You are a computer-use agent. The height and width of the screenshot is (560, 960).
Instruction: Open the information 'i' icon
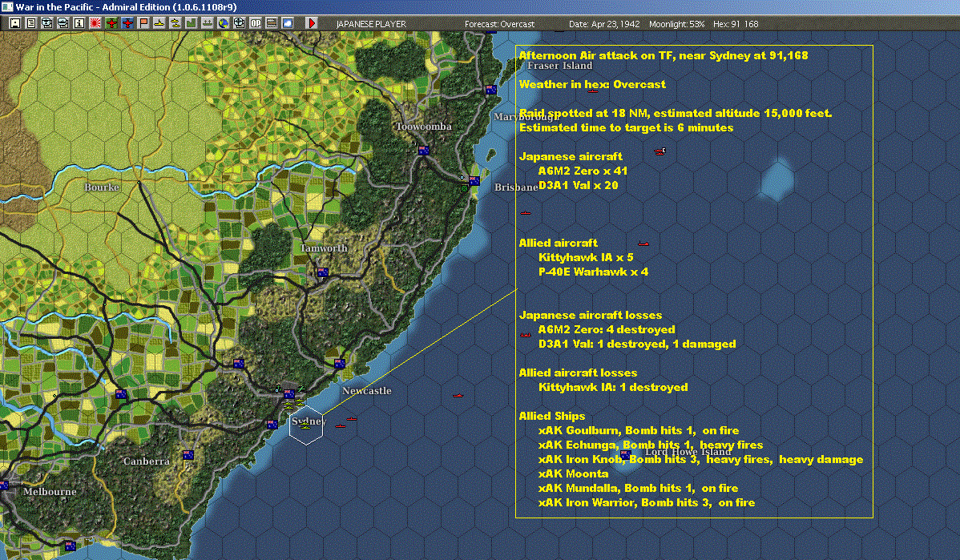(x=79, y=23)
